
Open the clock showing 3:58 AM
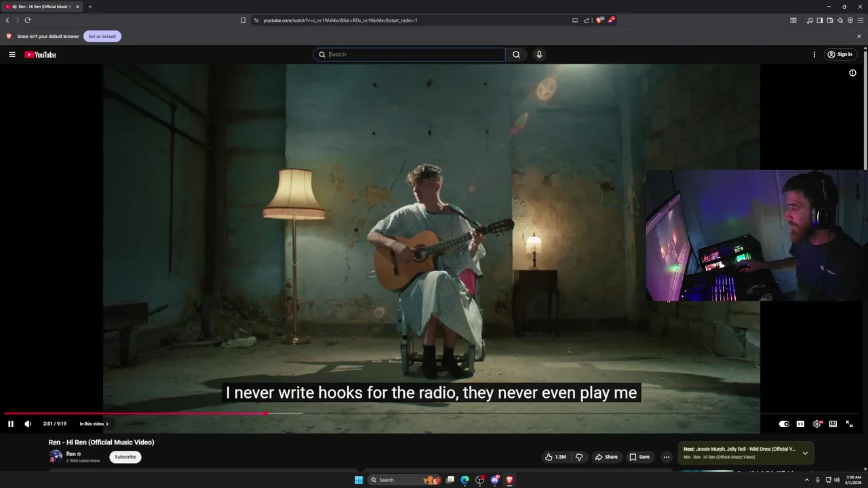coord(853,480)
